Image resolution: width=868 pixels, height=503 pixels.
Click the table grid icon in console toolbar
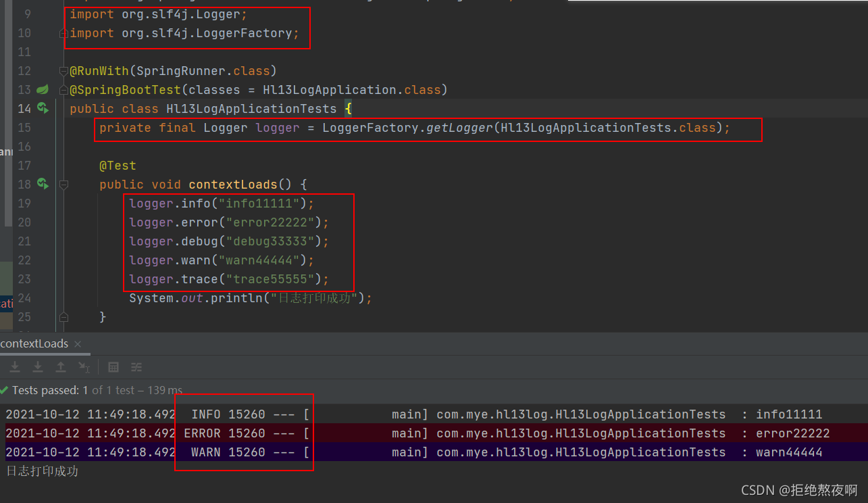[113, 367]
